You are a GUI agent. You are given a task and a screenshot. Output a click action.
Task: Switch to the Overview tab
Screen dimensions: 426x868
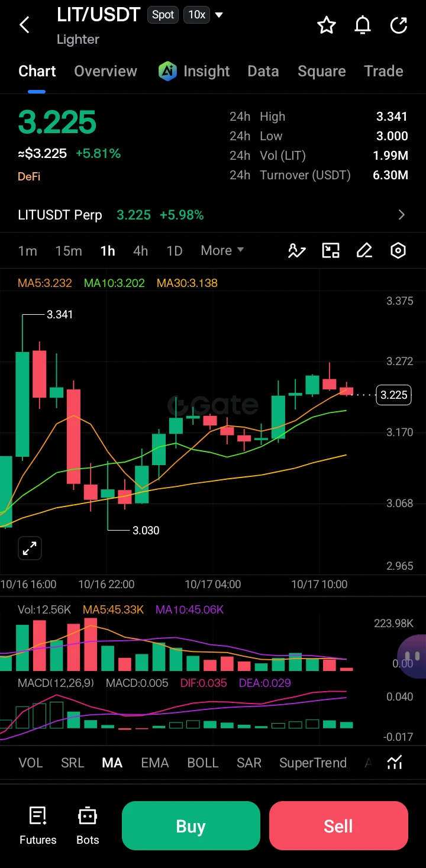105,71
